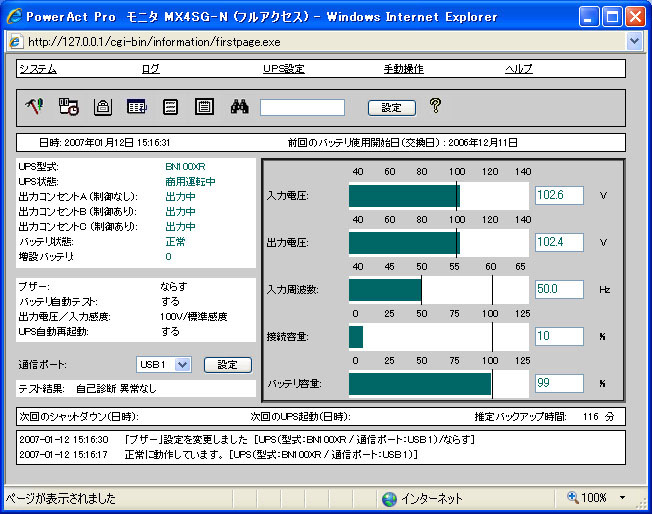
Task: Click the 次回のシャットダウン(日時) label
Action: coord(79,416)
